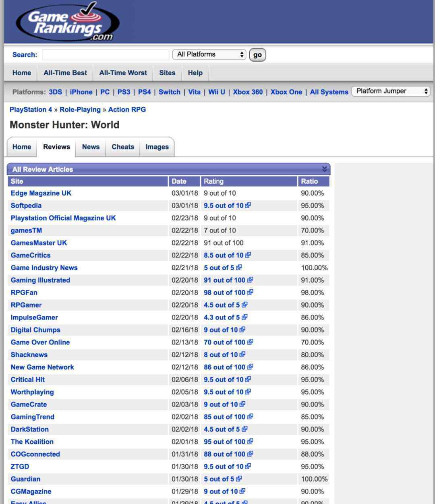Open the All Platforms dropdown

(209, 54)
